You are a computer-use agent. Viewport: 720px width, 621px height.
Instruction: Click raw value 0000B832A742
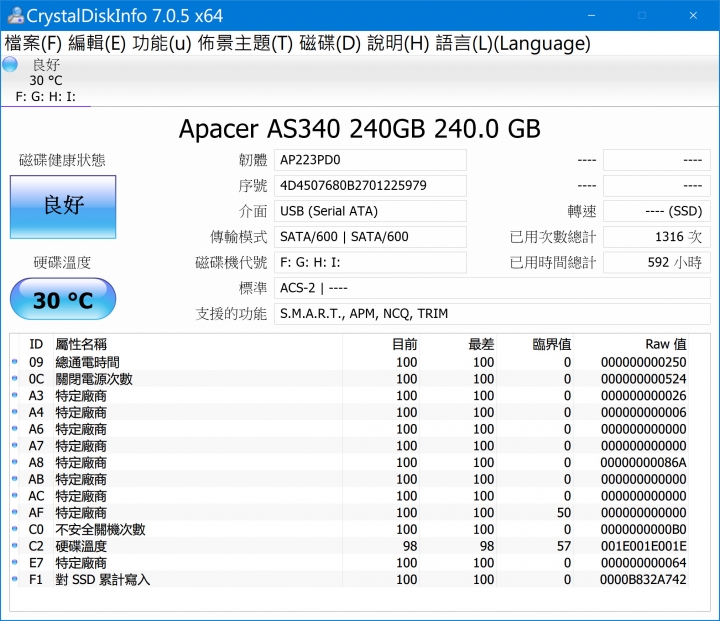pos(643,580)
